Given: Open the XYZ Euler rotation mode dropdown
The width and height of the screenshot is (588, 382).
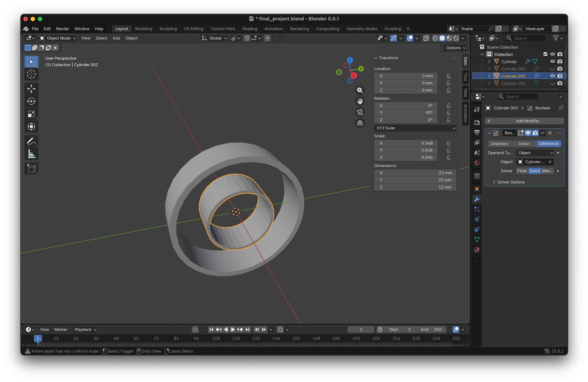Looking at the screenshot, I should 415,128.
